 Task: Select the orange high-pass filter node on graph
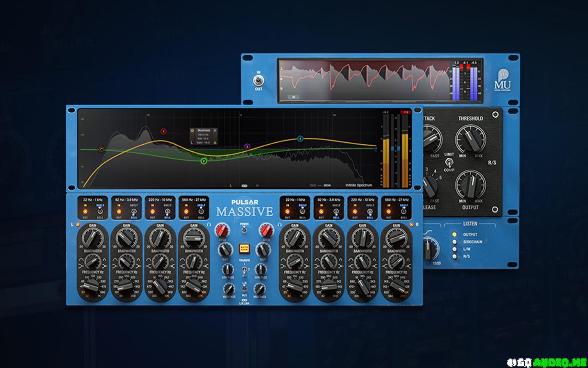click(x=102, y=149)
